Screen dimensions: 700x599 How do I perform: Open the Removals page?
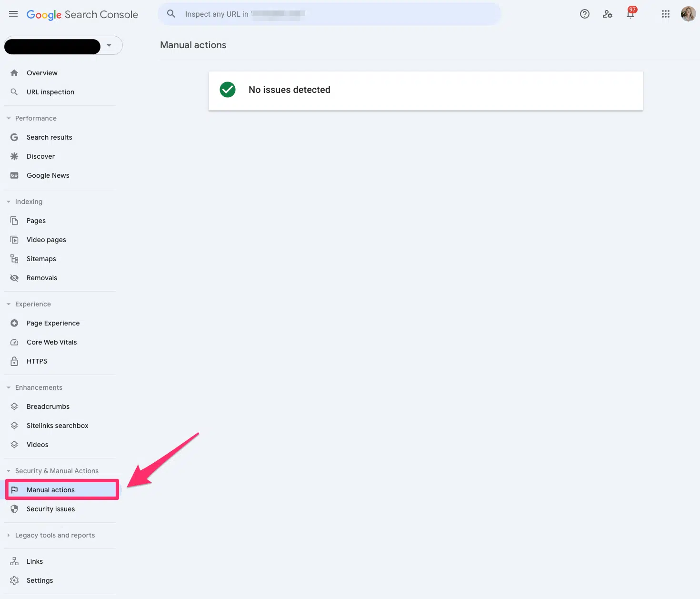pos(42,278)
